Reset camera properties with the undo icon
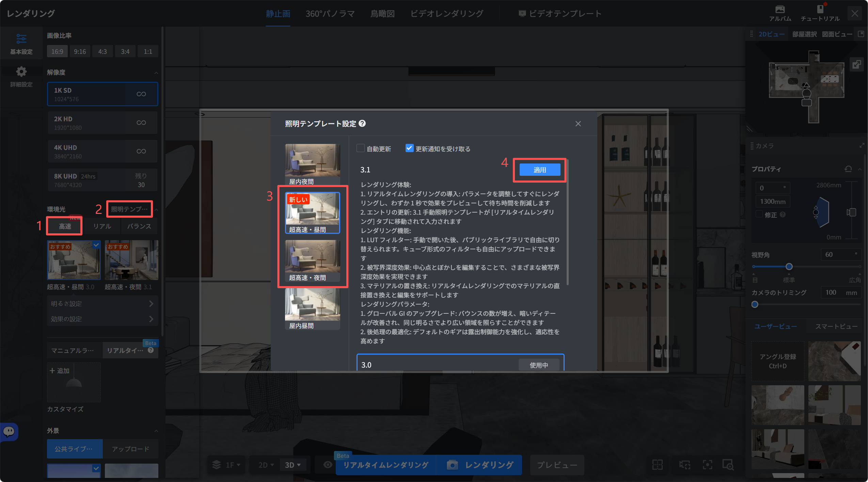Image resolution: width=868 pixels, height=482 pixels. (848, 169)
